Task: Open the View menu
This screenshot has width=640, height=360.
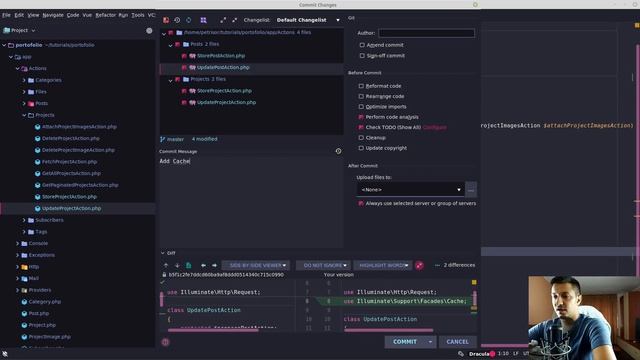Action: [33, 15]
